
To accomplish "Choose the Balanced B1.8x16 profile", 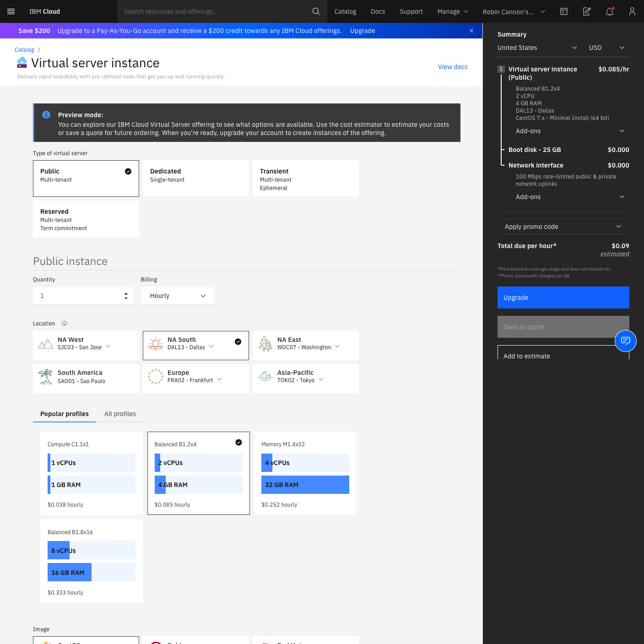I will (92, 561).
